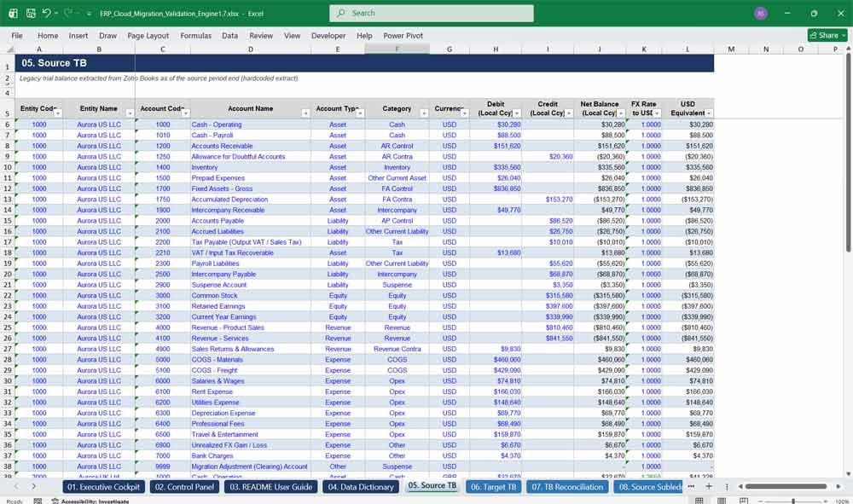The width and height of the screenshot is (853, 504).
Task: Click the horizontal scrollbar thumb
Action: click(x=786, y=486)
